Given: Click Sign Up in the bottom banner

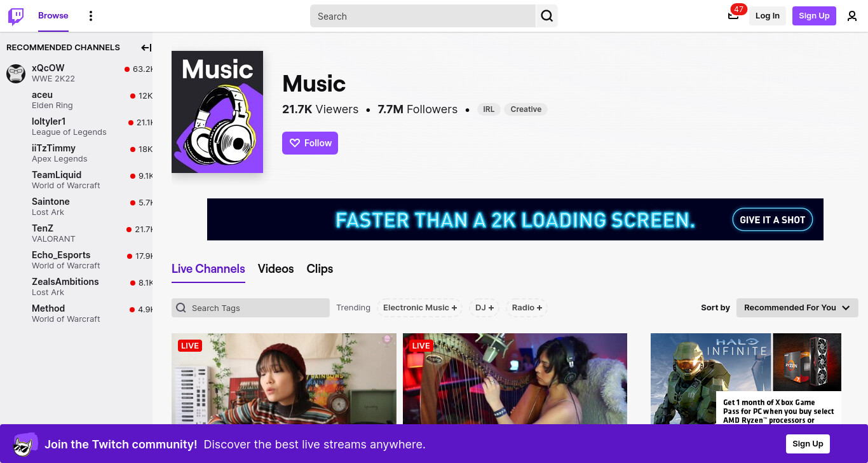Looking at the screenshot, I should [808, 444].
